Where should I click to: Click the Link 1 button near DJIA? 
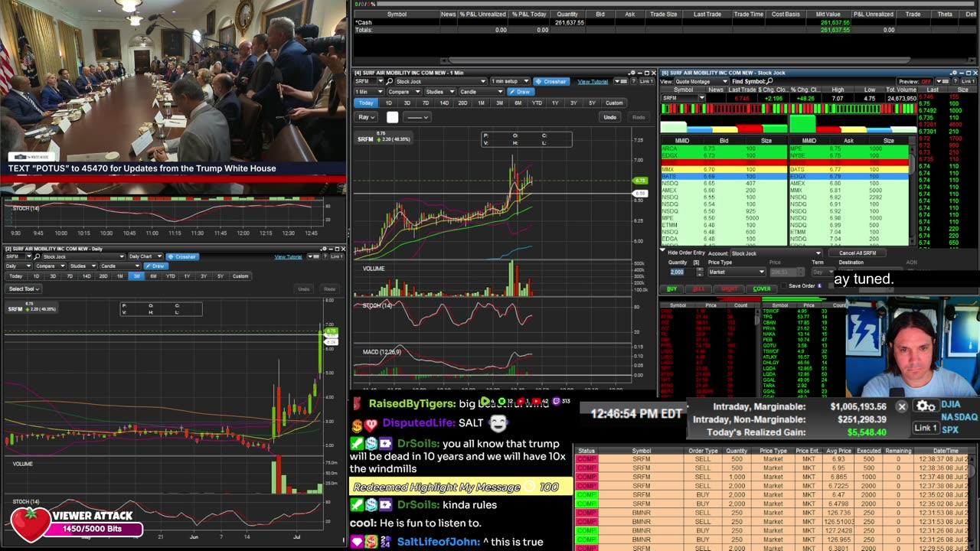click(926, 428)
